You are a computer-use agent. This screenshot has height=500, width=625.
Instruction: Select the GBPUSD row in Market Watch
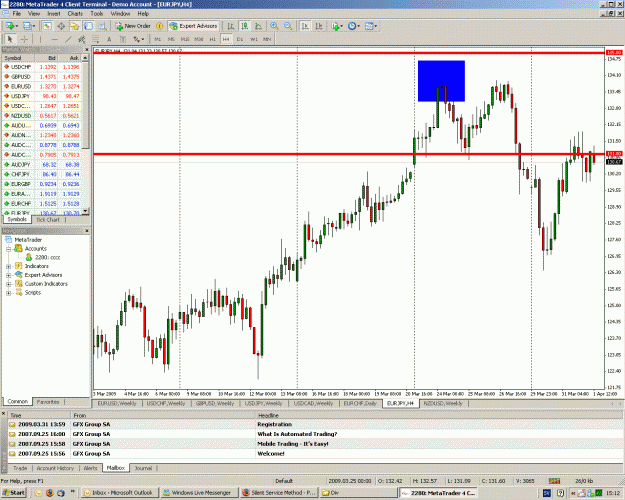[42, 77]
